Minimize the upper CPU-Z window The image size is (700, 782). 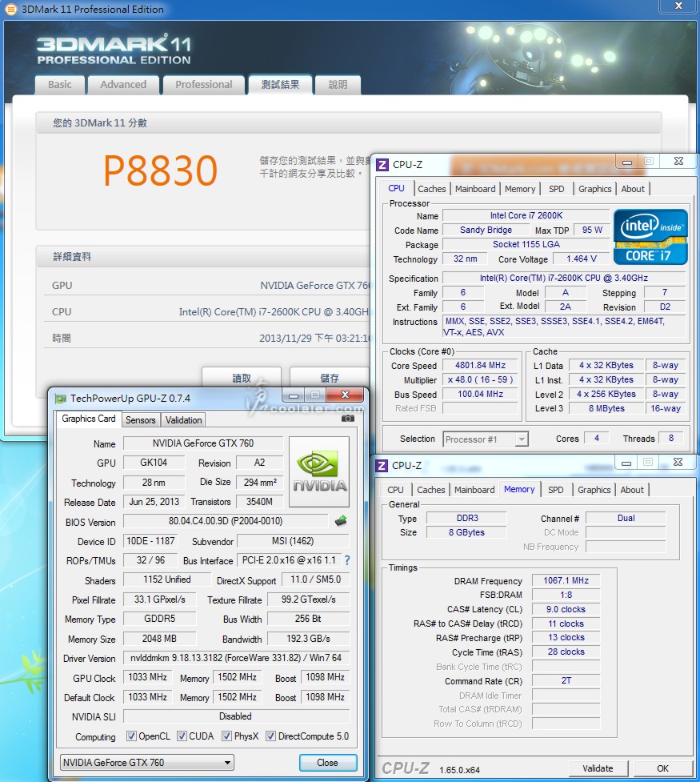[x=627, y=162]
